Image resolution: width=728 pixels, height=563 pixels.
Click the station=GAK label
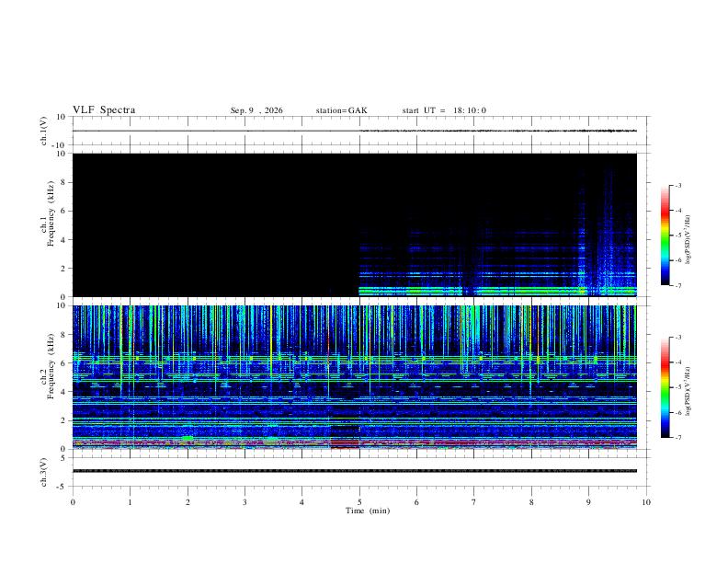click(x=342, y=110)
